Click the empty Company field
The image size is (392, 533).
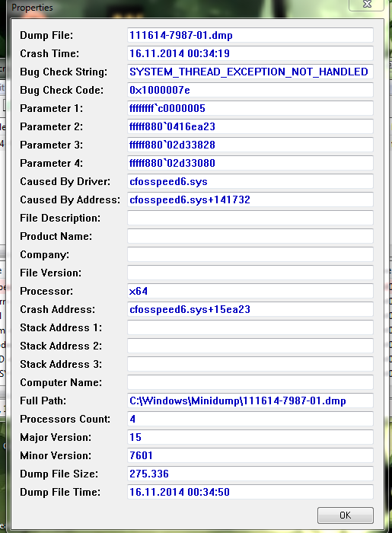pyautogui.click(x=250, y=254)
